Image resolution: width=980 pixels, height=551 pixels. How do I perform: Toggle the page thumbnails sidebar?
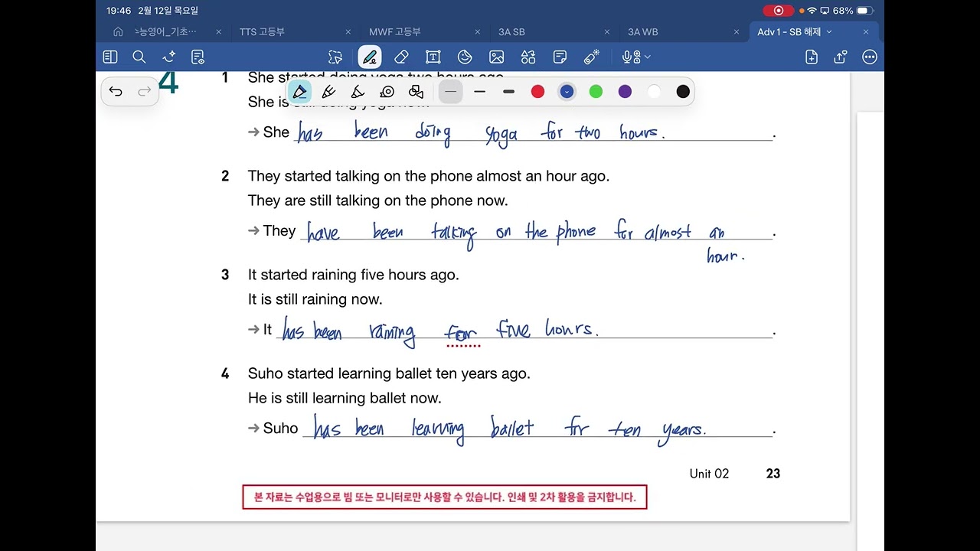110,57
